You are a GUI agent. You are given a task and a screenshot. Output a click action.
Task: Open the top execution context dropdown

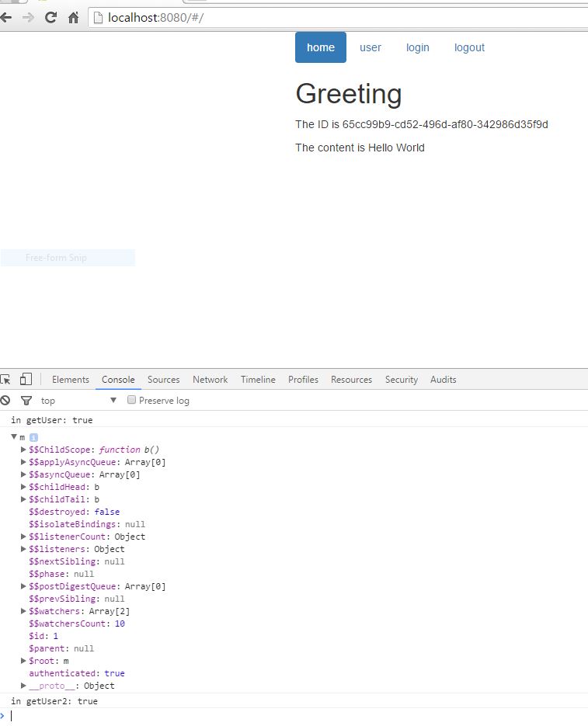click(78, 401)
